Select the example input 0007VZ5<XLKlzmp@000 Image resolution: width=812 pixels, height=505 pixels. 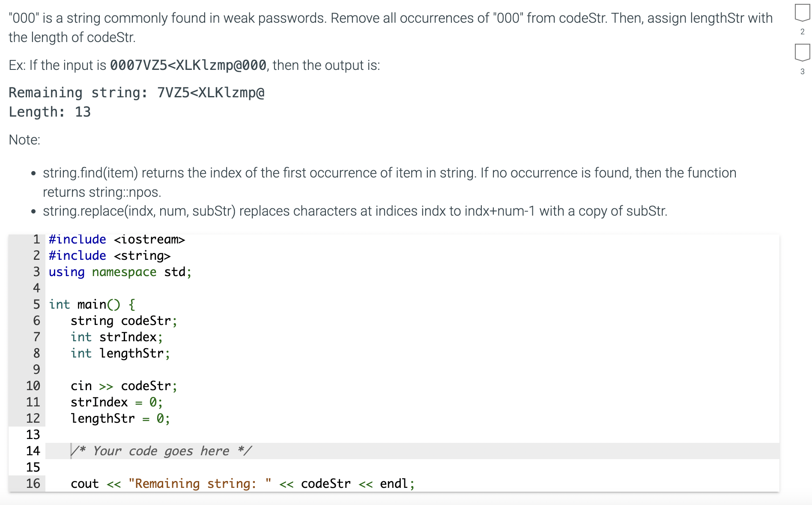(x=187, y=65)
